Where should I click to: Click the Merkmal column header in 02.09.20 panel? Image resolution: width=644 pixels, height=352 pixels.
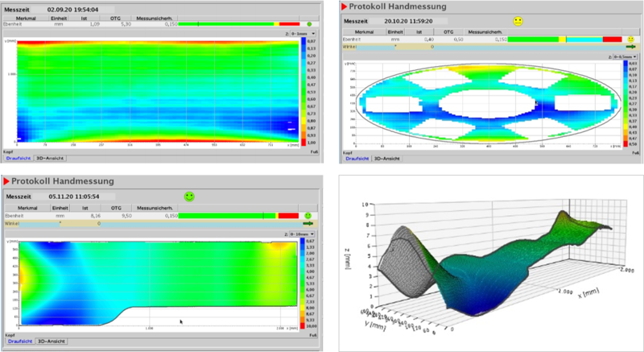(26, 18)
